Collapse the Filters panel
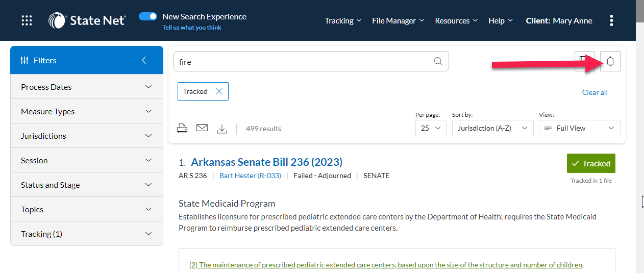Viewport: 644px width, 273px height. pos(144,60)
